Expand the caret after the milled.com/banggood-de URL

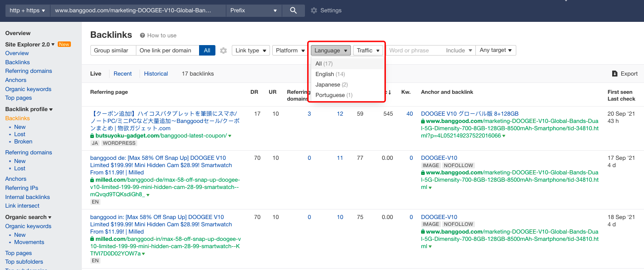[x=148, y=195]
